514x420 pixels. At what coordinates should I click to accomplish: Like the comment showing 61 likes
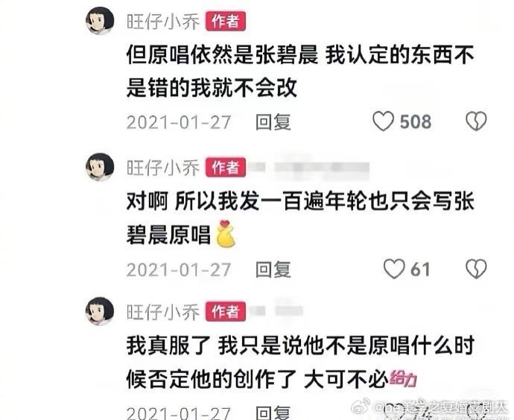[x=394, y=269]
